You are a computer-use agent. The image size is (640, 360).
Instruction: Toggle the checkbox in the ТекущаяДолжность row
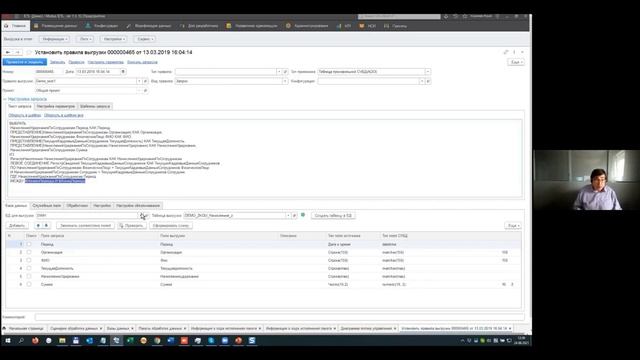[x=29, y=268]
